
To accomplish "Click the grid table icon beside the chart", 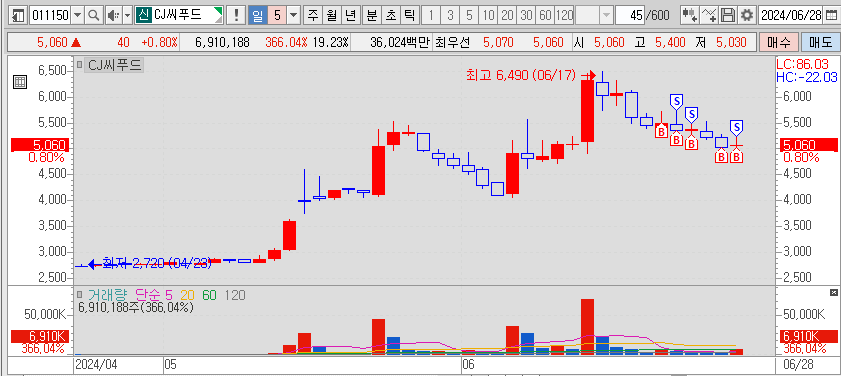I will coord(20,82).
